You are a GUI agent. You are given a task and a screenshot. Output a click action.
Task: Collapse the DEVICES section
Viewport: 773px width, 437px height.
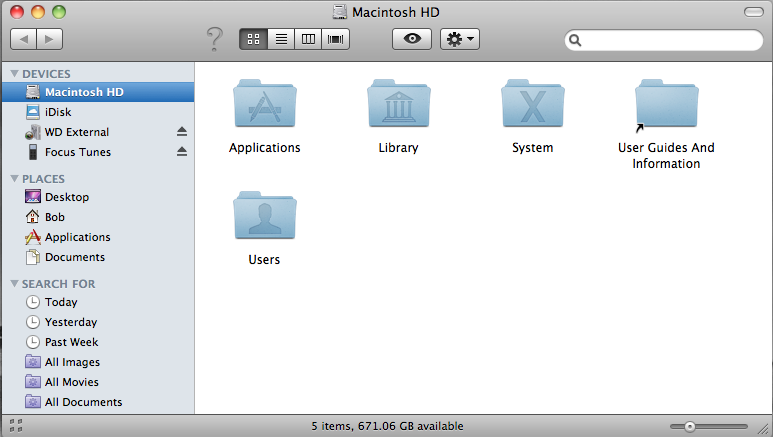(x=15, y=73)
